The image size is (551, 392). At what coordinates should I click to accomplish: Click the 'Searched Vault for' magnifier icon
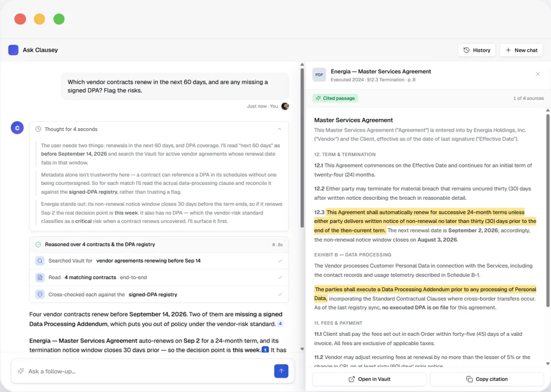(x=40, y=261)
